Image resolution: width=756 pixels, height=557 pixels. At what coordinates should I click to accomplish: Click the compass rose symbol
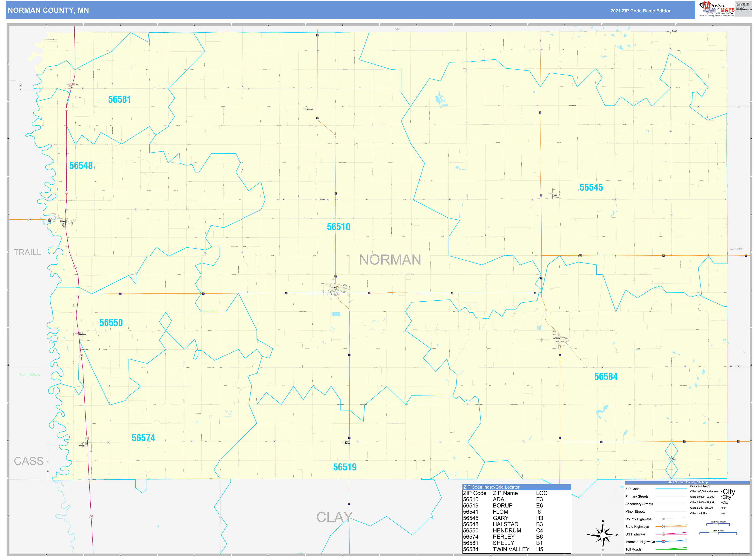pyautogui.click(x=603, y=536)
